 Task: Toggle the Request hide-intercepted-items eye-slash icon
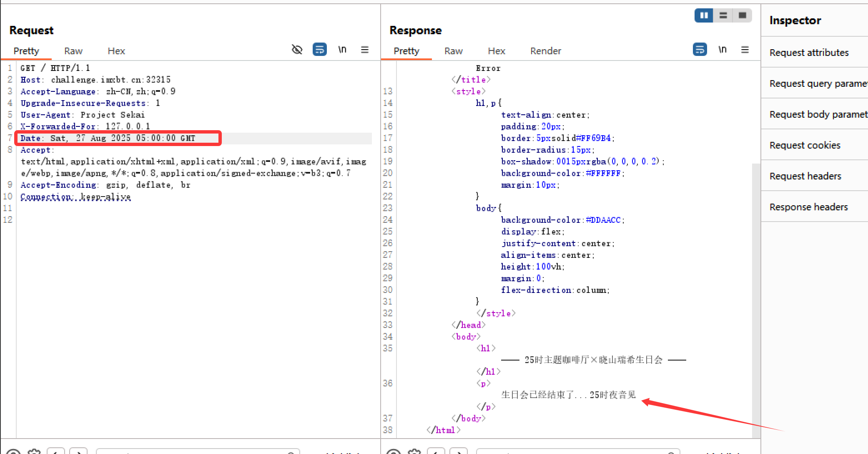[297, 50]
